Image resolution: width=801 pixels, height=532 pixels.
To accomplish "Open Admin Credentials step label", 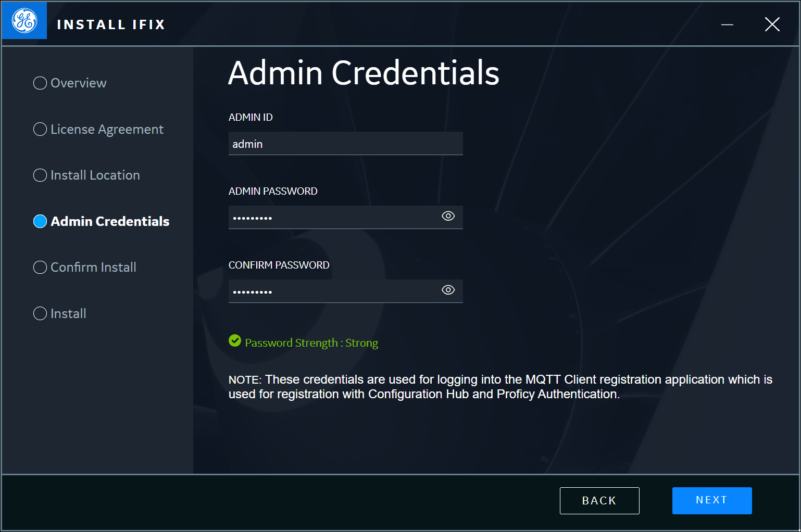I will click(x=110, y=221).
